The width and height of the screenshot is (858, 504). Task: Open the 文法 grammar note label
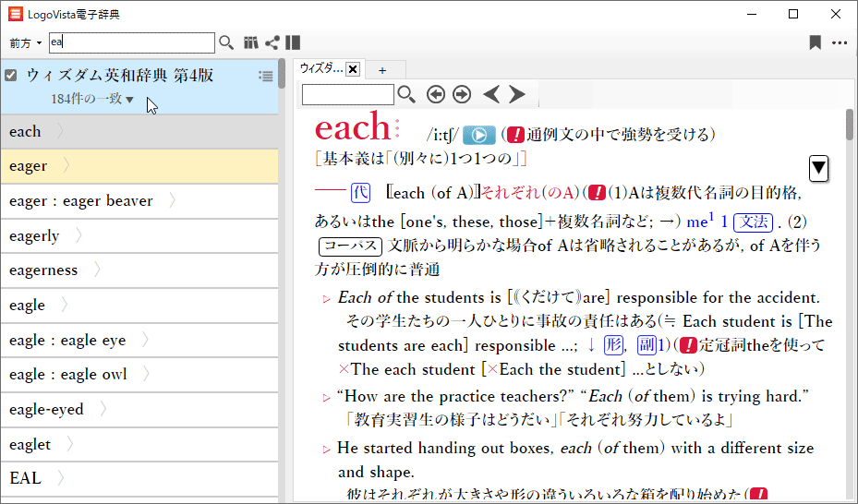(753, 222)
